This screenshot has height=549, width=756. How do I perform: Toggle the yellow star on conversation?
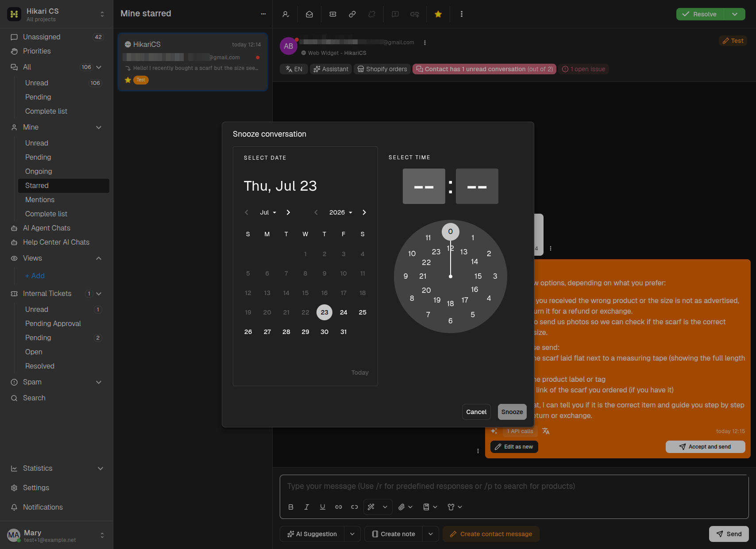(438, 14)
